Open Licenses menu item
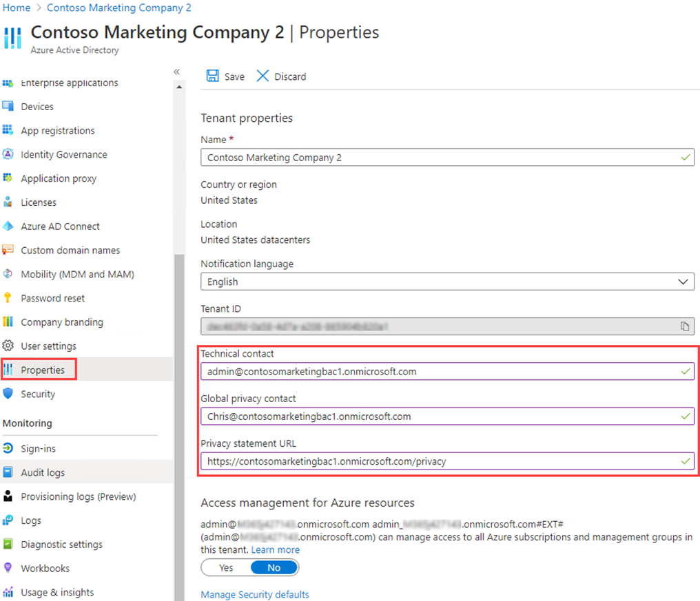 (x=39, y=202)
